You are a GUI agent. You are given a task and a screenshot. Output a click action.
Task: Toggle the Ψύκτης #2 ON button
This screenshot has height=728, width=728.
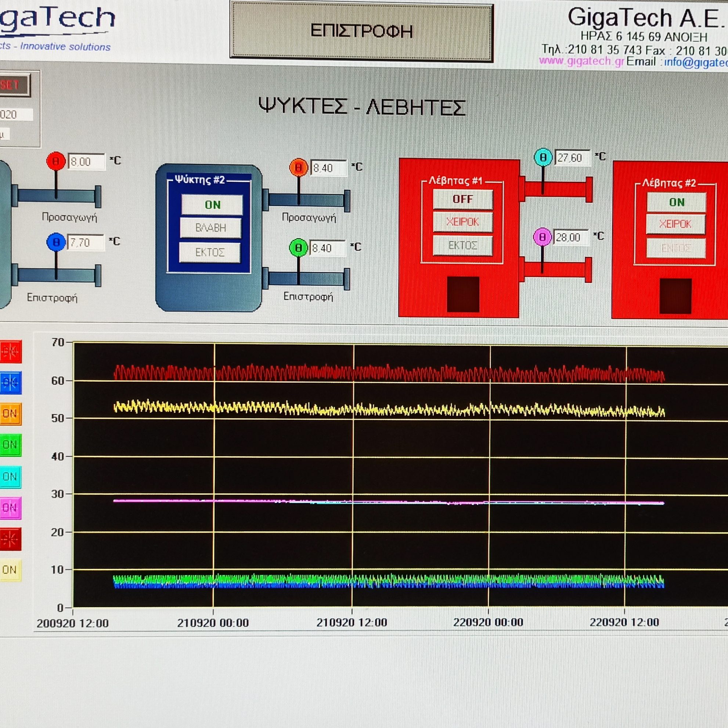(x=212, y=205)
